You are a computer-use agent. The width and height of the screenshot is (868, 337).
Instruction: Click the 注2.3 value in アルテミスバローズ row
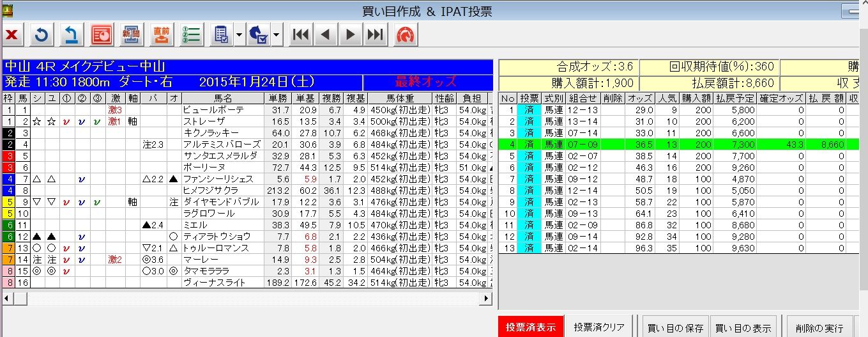pyautogui.click(x=153, y=145)
